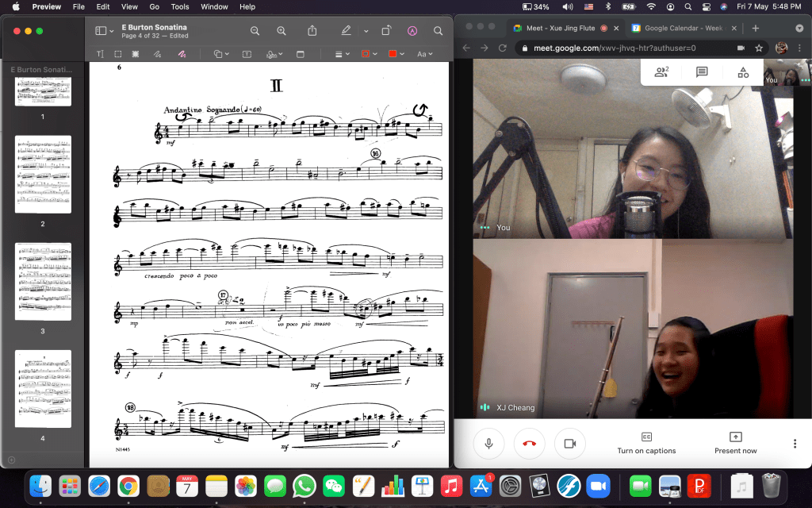The width and height of the screenshot is (812, 508).
Task: Select page 3 thumbnail in sidebar
Action: pyautogui.click(x=43, y=283)
